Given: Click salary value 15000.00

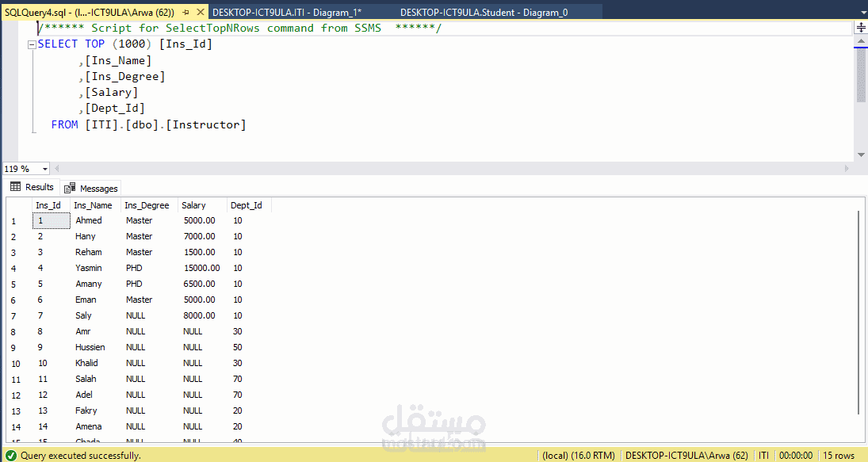Looking at the screenshot, I should pyautogui.click(x=201, y=268).
